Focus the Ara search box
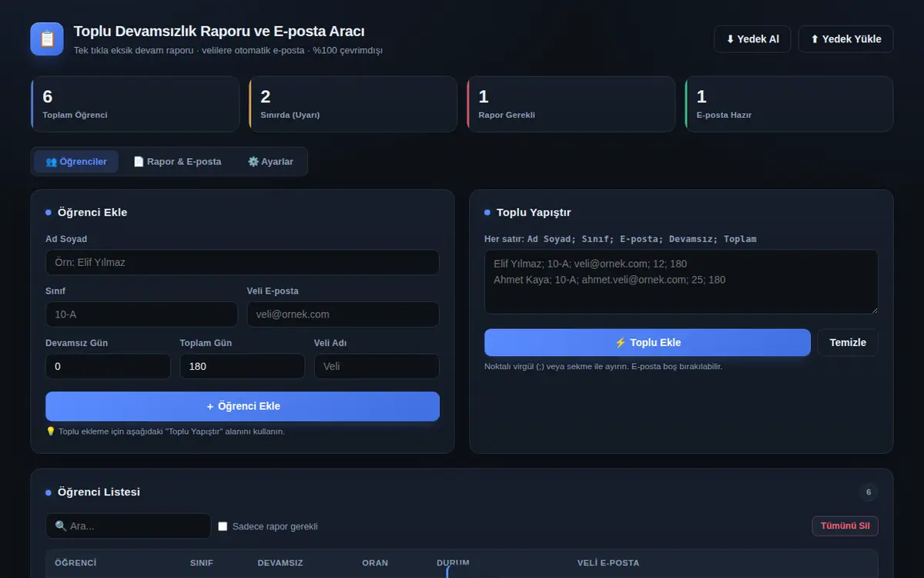 [x=128, y=526]
